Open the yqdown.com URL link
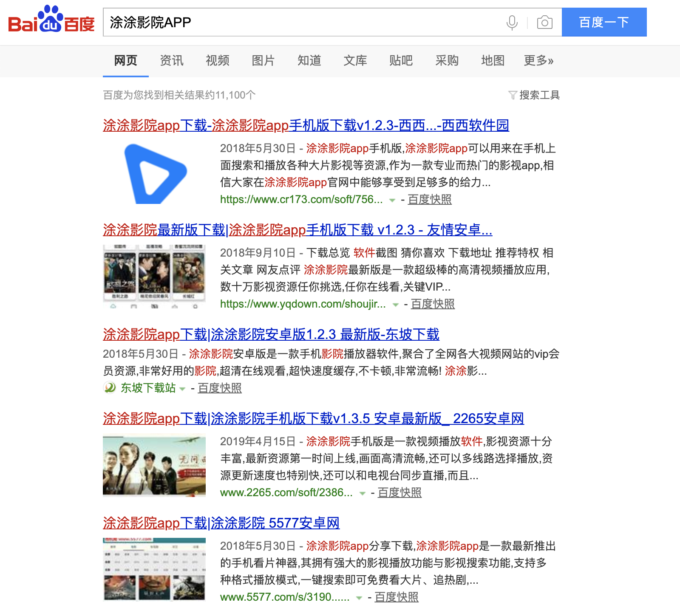 click(303, 304)
